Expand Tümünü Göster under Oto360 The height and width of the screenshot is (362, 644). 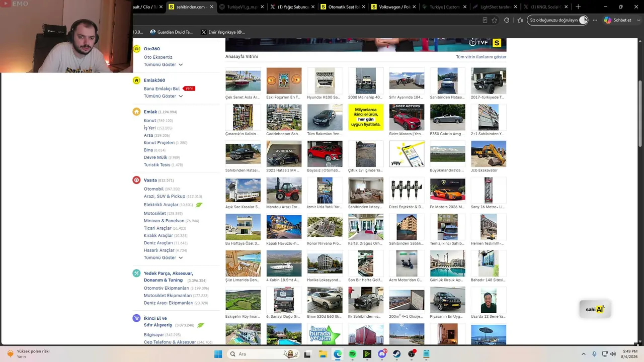pos(163,65)
